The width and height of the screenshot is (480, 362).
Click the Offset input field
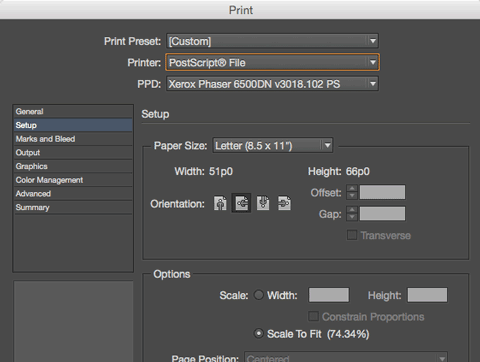point(383,192)
